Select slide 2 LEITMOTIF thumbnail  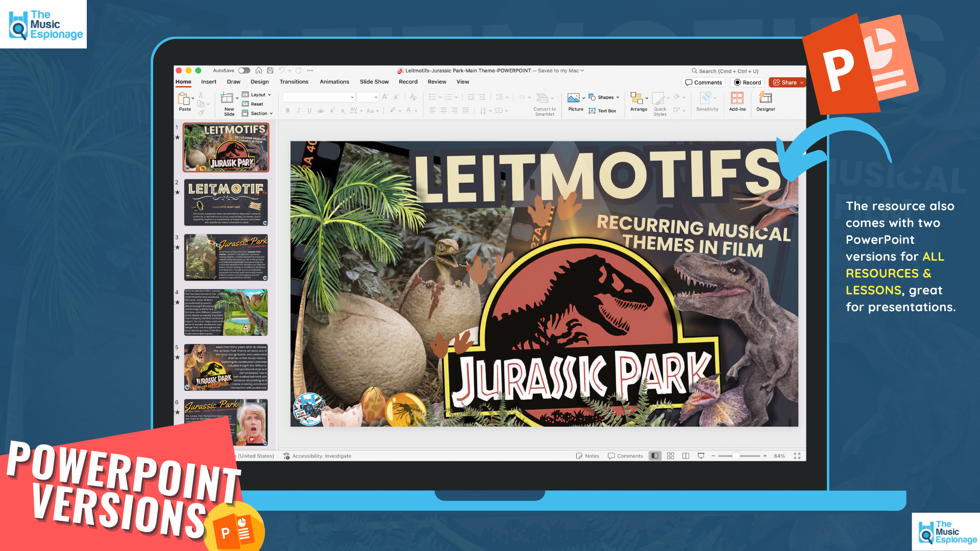(x=226, y=202)
